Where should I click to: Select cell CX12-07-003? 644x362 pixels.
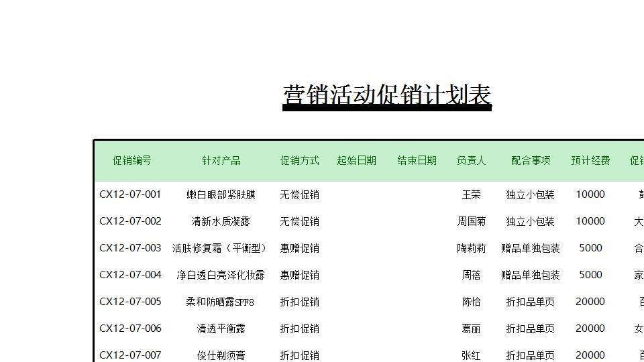[x=130, y=248]
